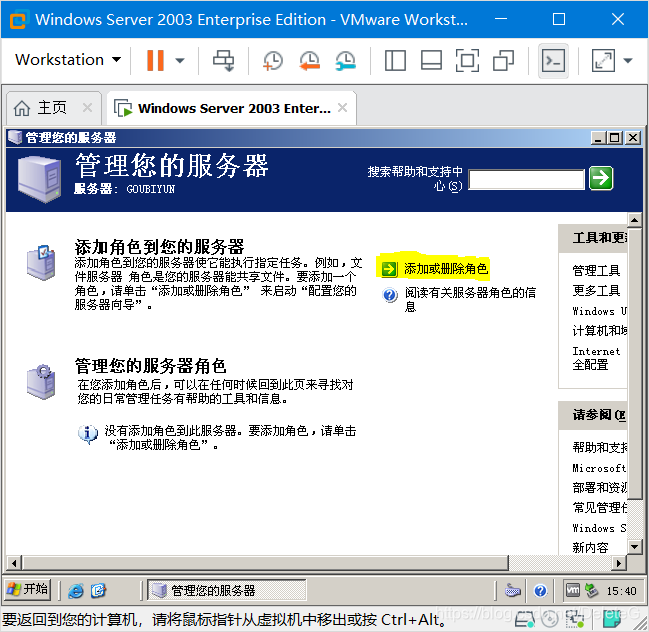The width and height of the screenshot is (649, 632).
Task: Click the vertical scrollbar up arrow
Action: click(x=635, y=220)
